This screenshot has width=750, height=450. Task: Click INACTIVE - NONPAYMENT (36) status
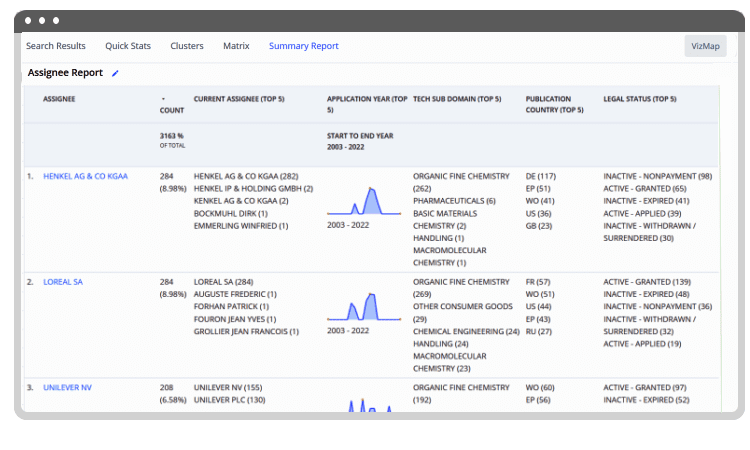(657, 307)
